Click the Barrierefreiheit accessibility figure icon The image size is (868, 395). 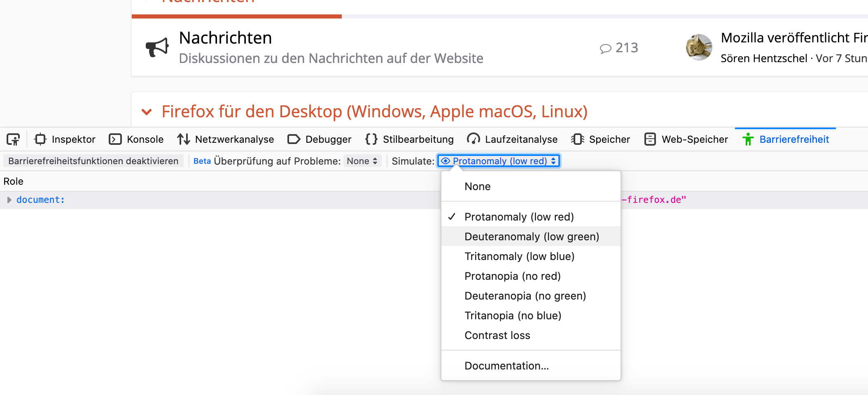748,139
